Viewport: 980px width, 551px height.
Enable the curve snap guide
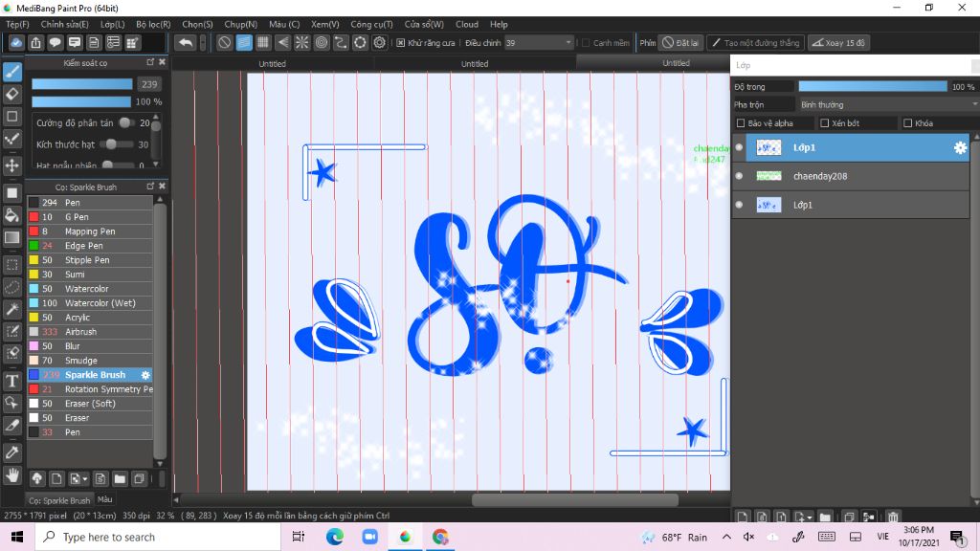point(341,42)
